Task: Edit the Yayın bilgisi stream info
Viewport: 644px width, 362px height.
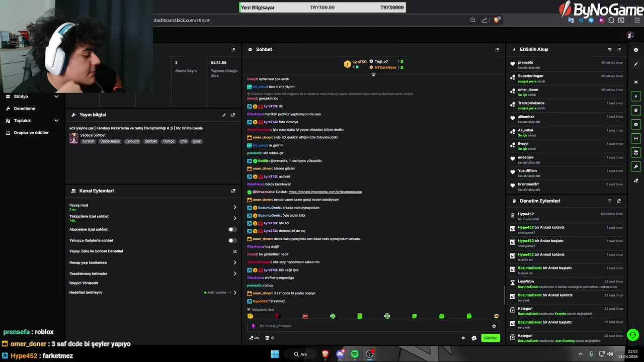Action: click(224, 115)
